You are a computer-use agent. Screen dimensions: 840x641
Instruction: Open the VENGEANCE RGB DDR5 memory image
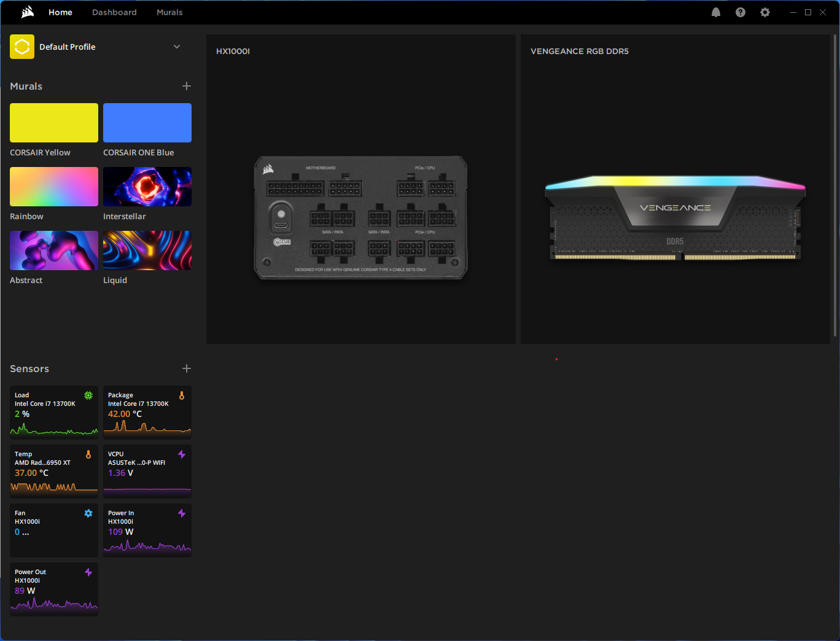675,218
